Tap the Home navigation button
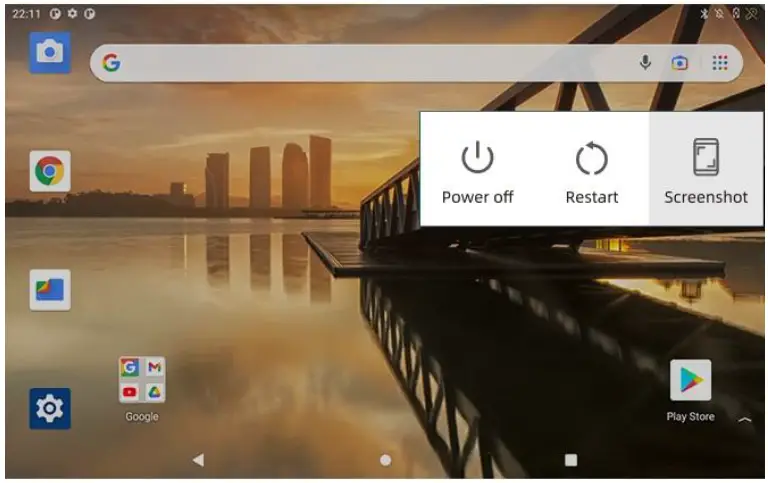 click(385, 460)
